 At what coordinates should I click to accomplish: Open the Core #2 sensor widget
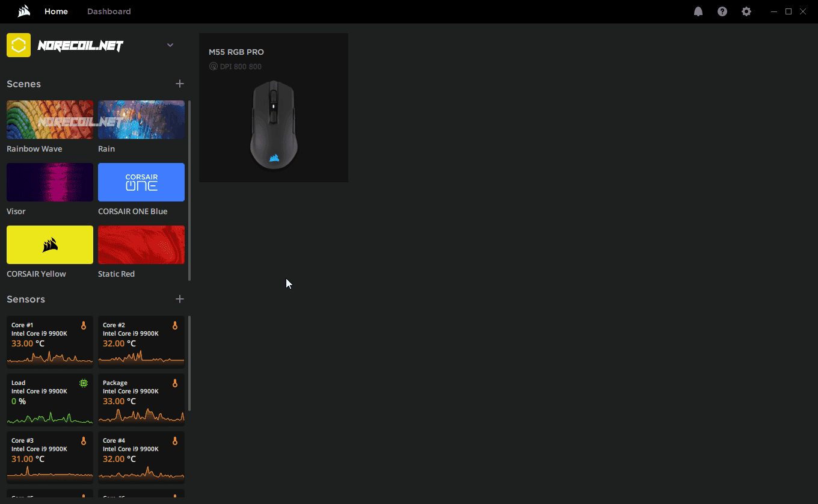click(x=141, y=342)
